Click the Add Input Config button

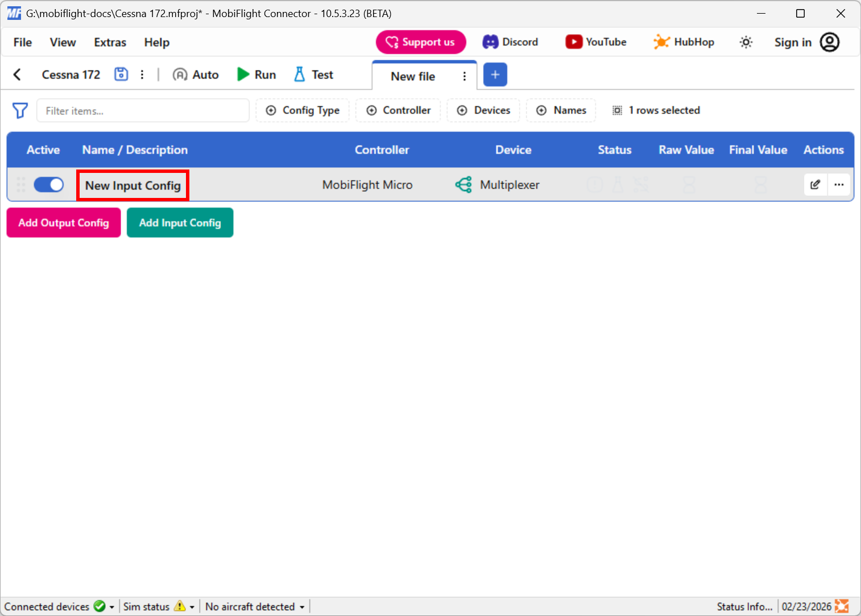point(180,222)
